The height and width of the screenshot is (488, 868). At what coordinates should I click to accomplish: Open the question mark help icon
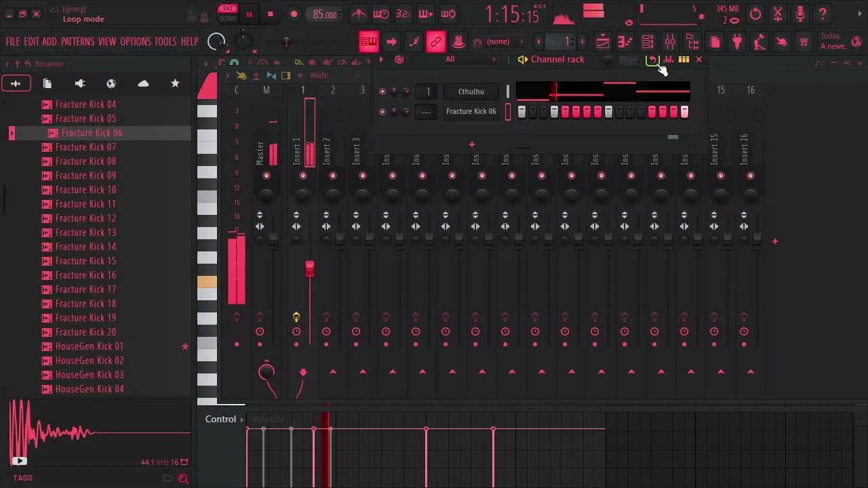coord(823,14)
